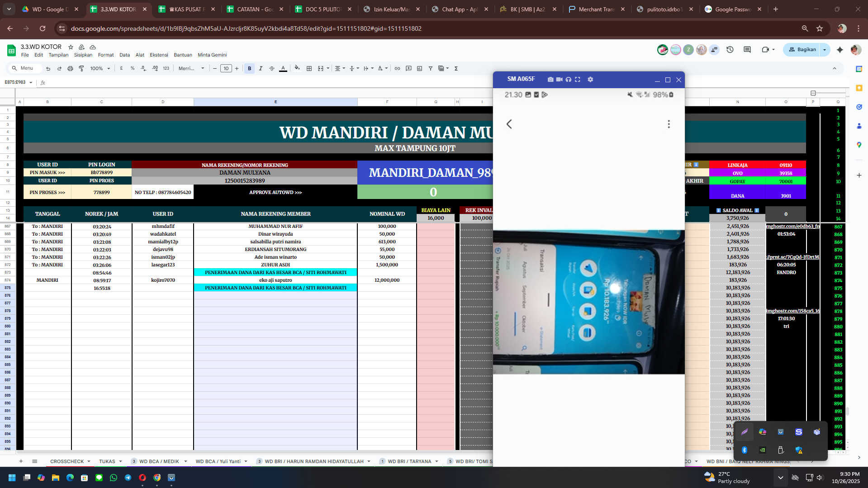The image size is (868, 488).
Task: Click the Bagikan share button
Action: point(802,50)
